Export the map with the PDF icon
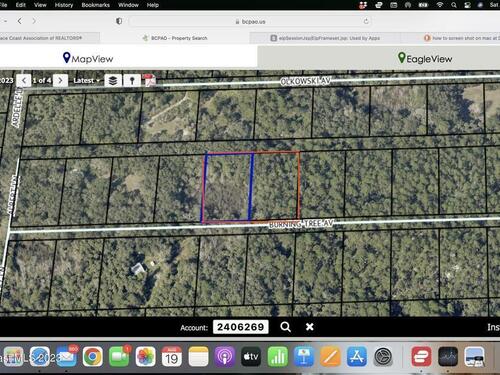 150,80
